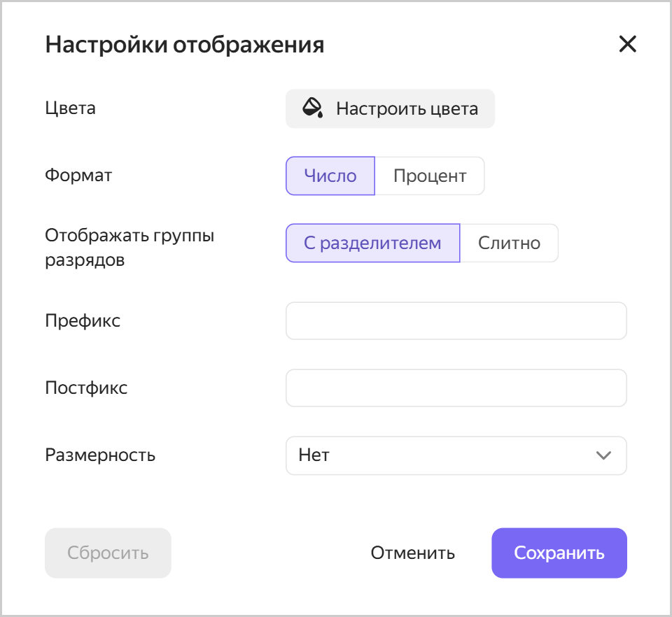Click the Префикс label text
The height and width of the screenshot is (617, 672).
(83, 320)
